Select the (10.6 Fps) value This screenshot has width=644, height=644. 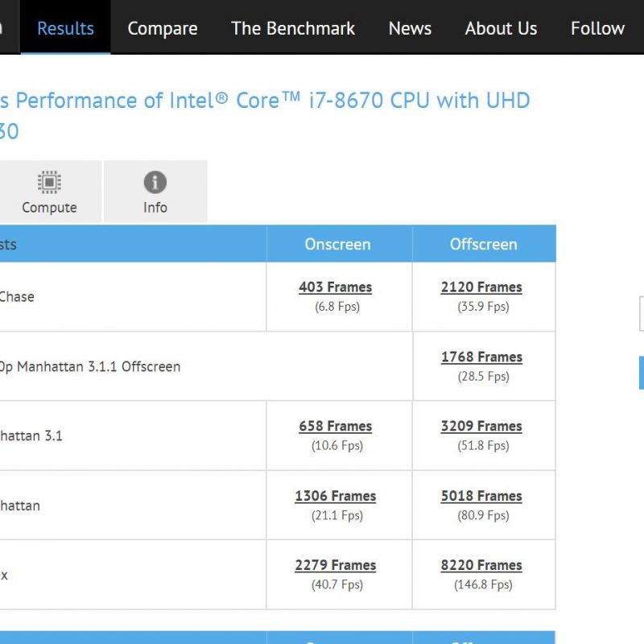coord(337,446)
